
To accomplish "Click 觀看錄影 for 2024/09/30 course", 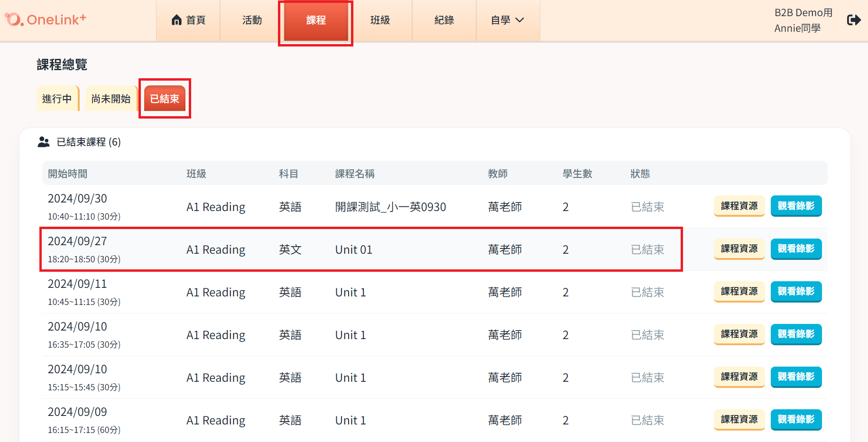I will click(796, 206).
